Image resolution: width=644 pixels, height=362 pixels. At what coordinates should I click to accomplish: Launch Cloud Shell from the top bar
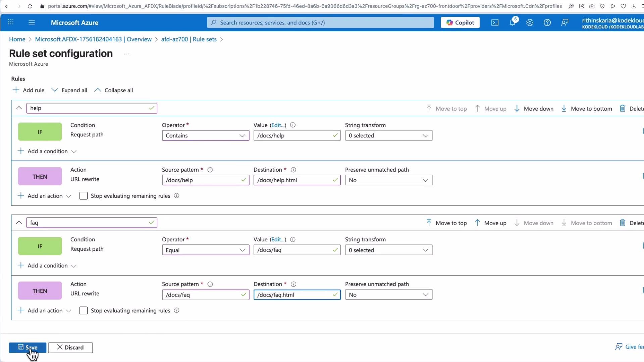point(495,22)
